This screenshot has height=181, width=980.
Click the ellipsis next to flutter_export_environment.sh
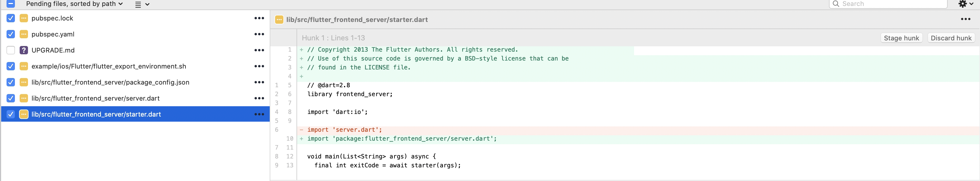pos(259,66)
